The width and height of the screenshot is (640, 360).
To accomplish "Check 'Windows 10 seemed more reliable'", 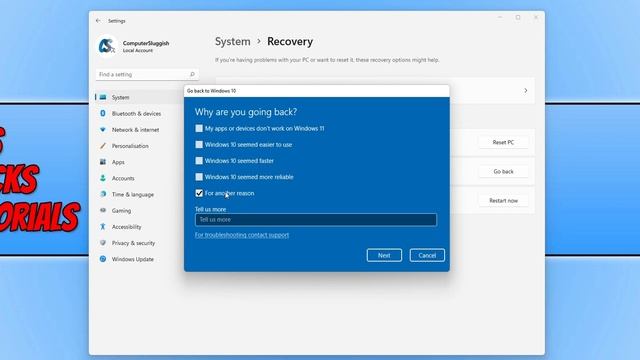I will pos(199,177).
